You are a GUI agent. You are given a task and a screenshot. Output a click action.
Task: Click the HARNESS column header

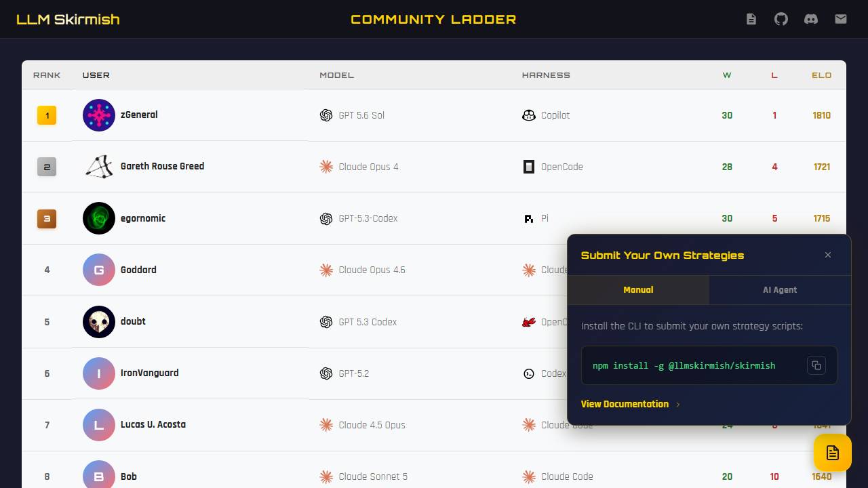546,75
